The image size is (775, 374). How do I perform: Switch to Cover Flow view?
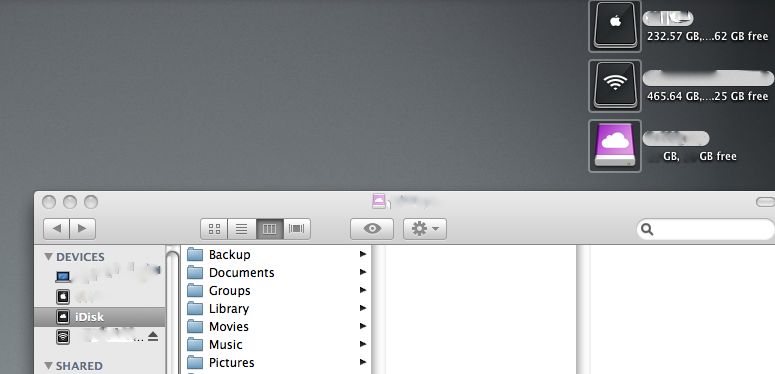tap(297, 229)
